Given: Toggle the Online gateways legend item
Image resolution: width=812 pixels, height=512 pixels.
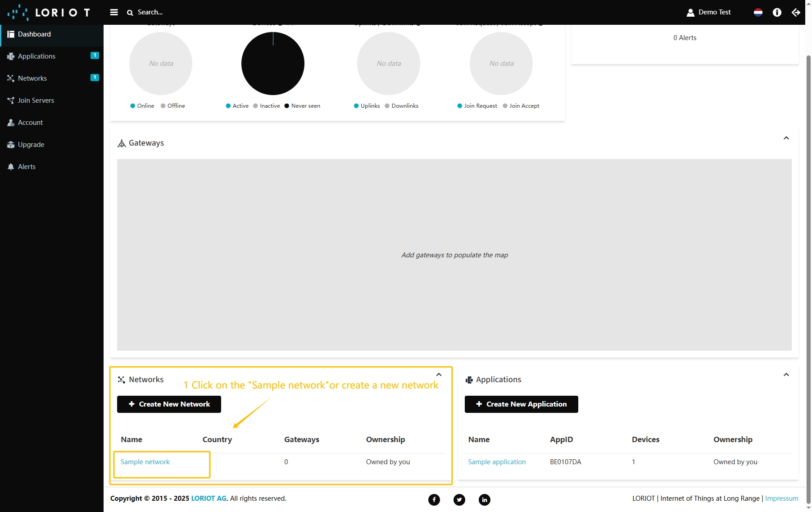Looking at the screenshot, I should pos(142,106).
